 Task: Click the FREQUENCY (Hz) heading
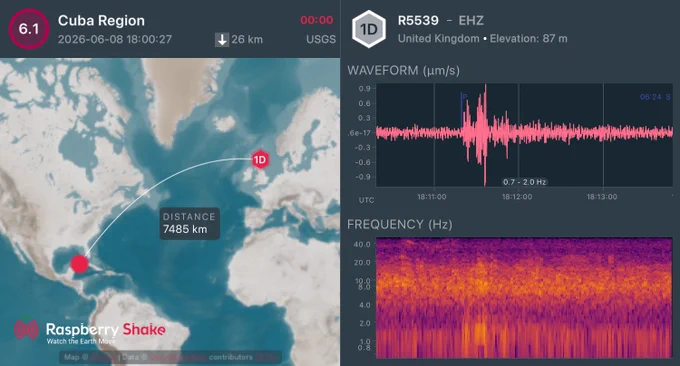[x=399, y=224]
